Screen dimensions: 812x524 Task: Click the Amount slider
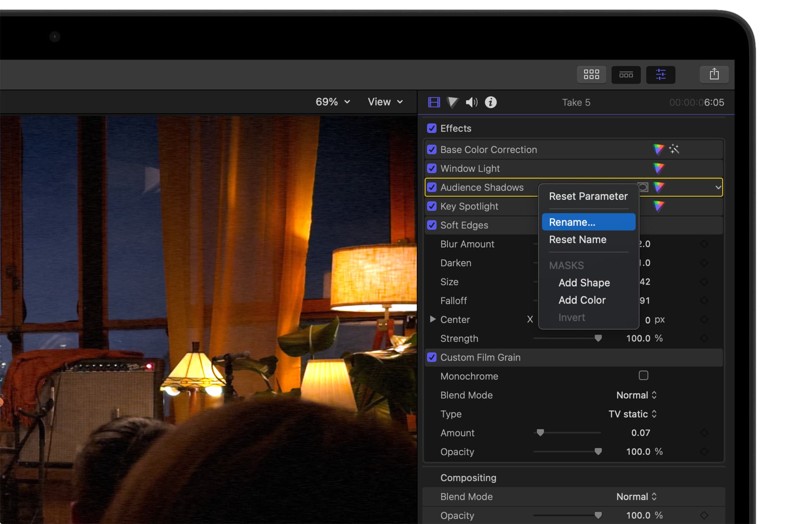[x=568, y=432]
